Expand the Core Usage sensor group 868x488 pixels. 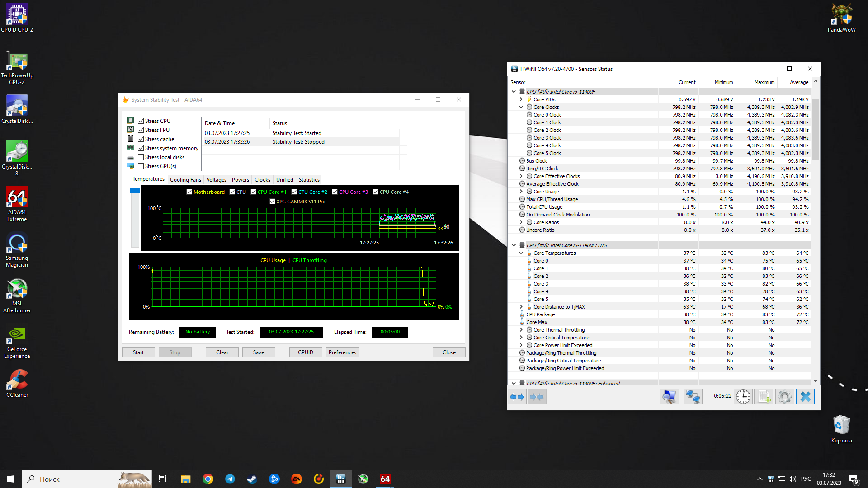pos(521,192)
